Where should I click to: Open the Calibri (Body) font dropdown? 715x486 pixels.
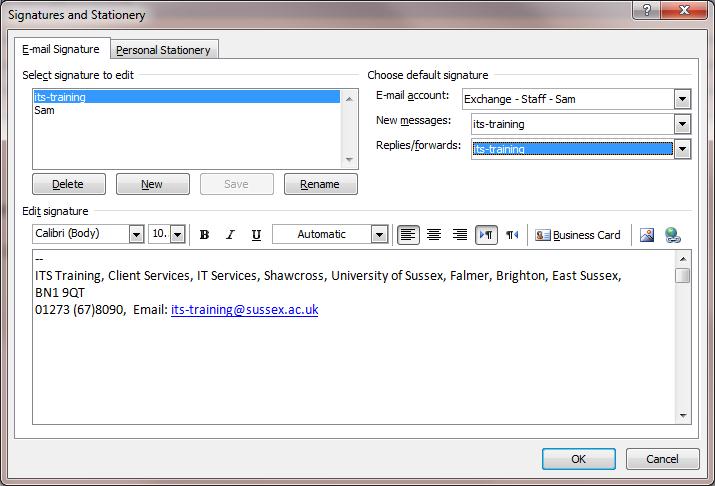[x=136, y=234]
